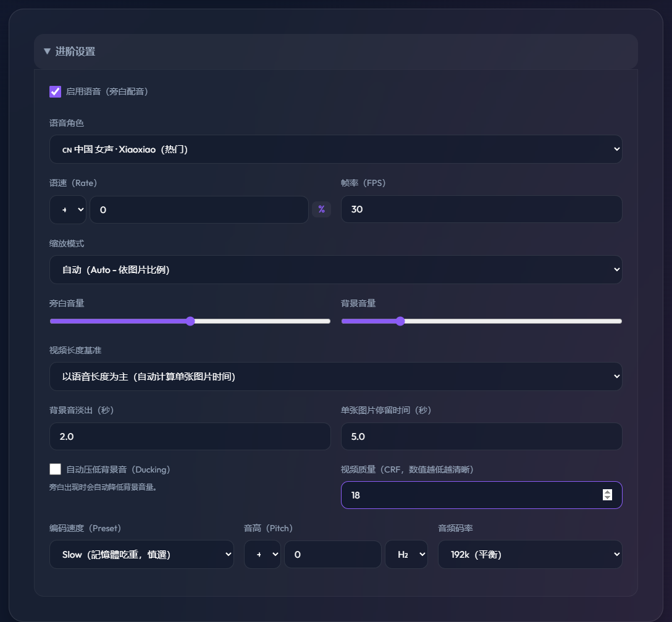Click the 音频码率 label
672x622 pixels.
[456, 528]
